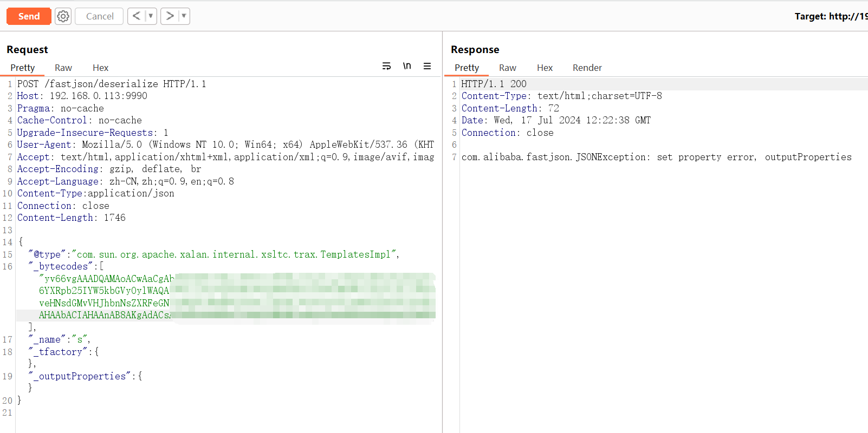Open the forward history dropdown arrow
This screenshot has height=433, width=868.
pyautogui.click(x=184, y=16)
